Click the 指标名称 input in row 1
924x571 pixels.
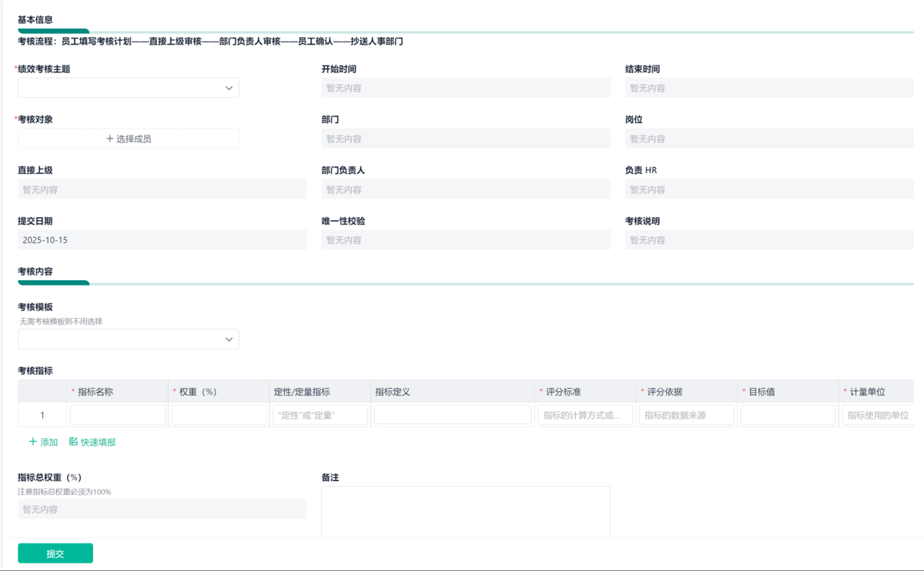click(x=118, y=415)
